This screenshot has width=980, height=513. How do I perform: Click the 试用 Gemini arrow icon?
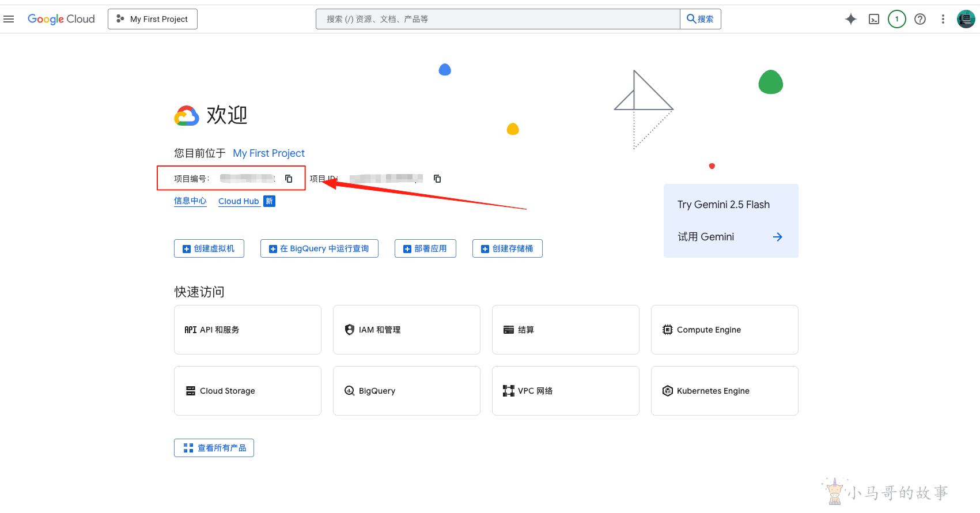pos(778,237)
